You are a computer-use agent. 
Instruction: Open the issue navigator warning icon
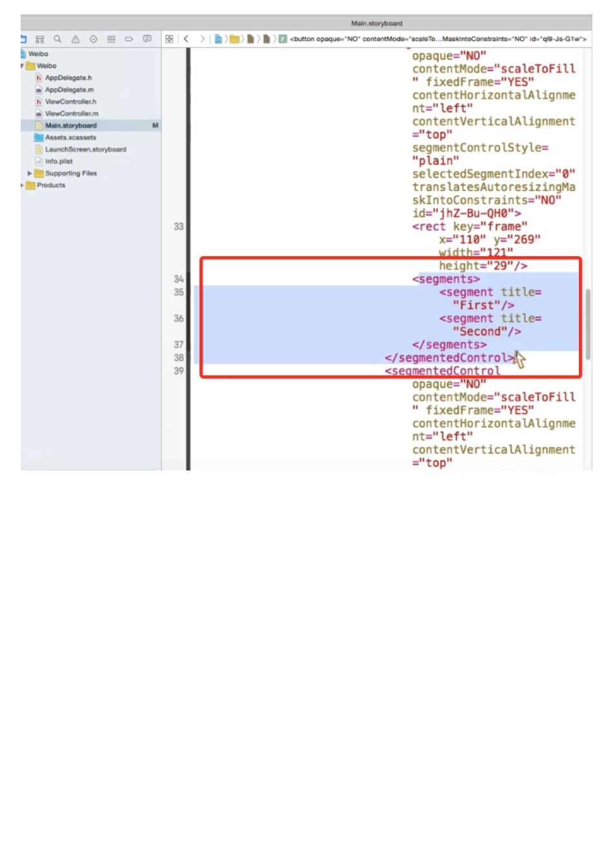pyautogui.click(x=75, y=39)
